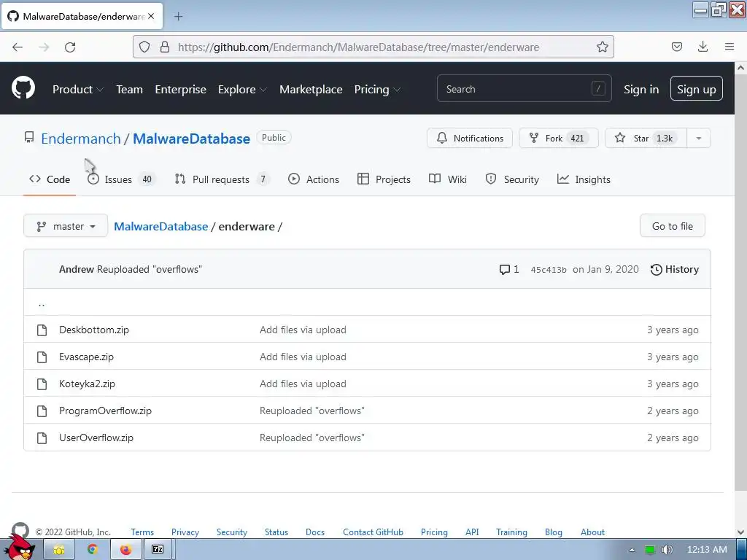Expand the Explore menu
The image size is (747, 560).
(242, 89)
